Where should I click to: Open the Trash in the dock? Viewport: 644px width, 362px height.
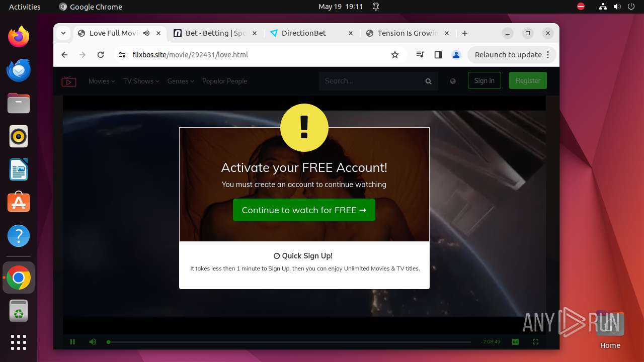tap(19, 311)
